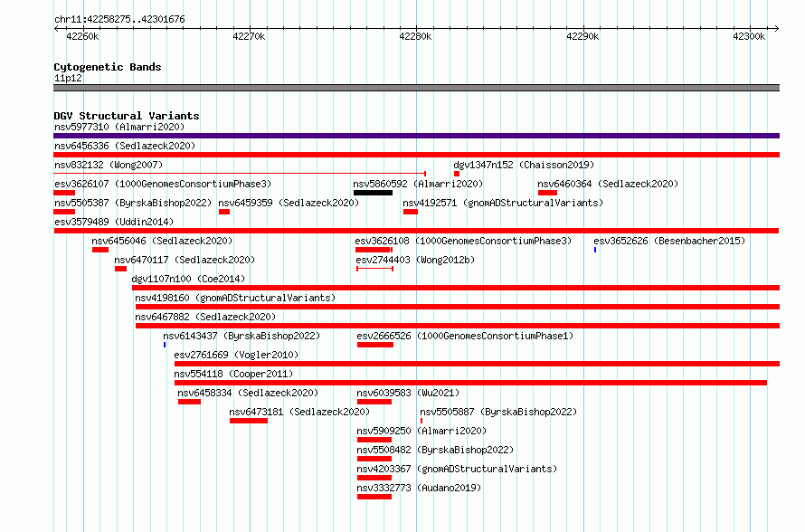Screen dimensions: 805x532
Task: Click the 42290k ruler tick label
Action: [582, 36]
